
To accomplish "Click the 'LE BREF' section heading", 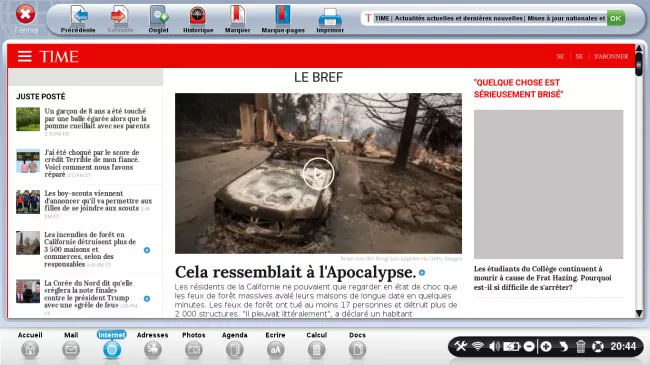I will tap(318, 77).
